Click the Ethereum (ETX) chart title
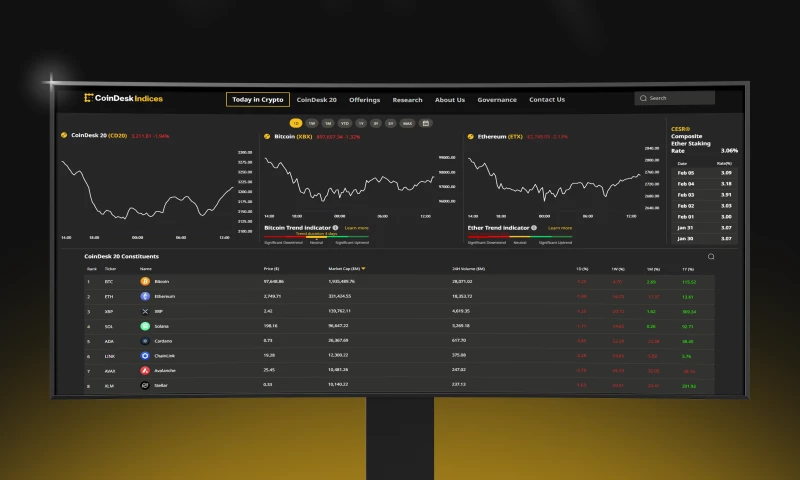Image resolution: width=800 pixels, height=480 pixels. click(500, 136)
